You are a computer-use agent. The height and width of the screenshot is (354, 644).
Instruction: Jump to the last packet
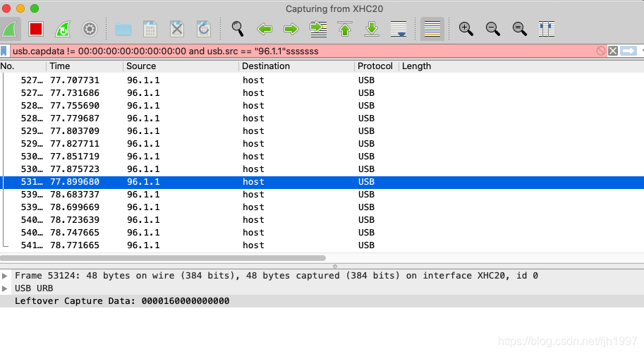[372, 29]
